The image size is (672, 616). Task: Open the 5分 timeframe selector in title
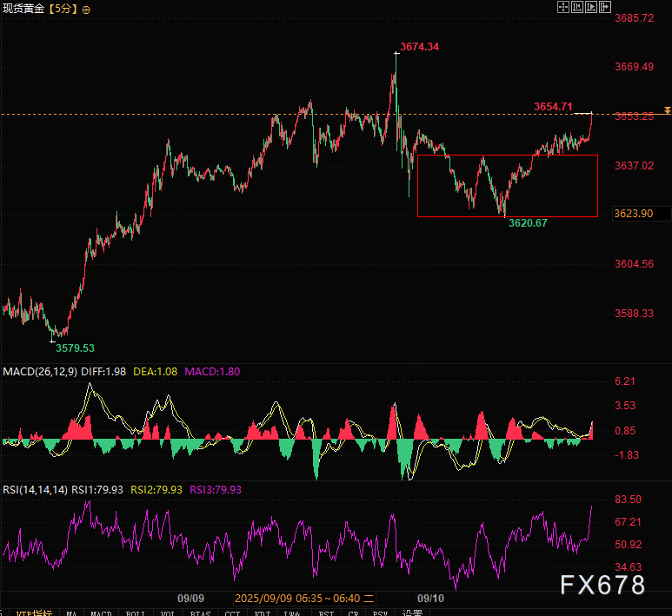tap(62, 9)
